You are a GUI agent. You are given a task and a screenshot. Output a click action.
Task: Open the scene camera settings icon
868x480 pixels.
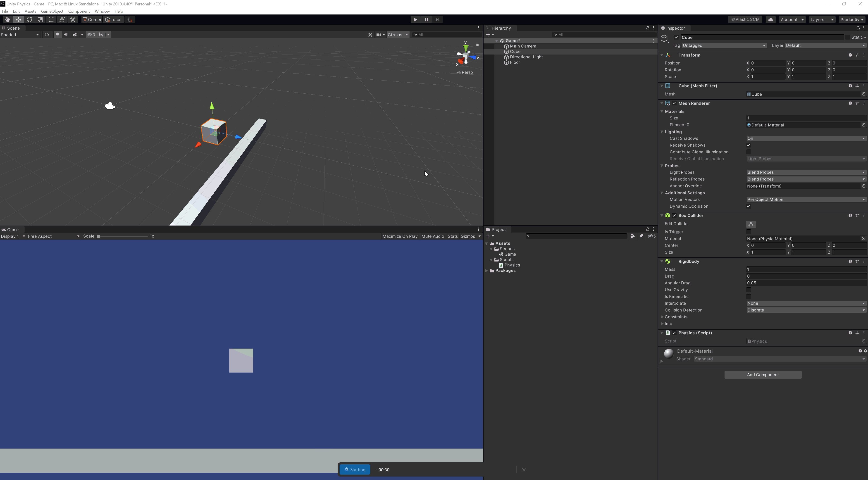pyautogui.click(x=378, y=35)
